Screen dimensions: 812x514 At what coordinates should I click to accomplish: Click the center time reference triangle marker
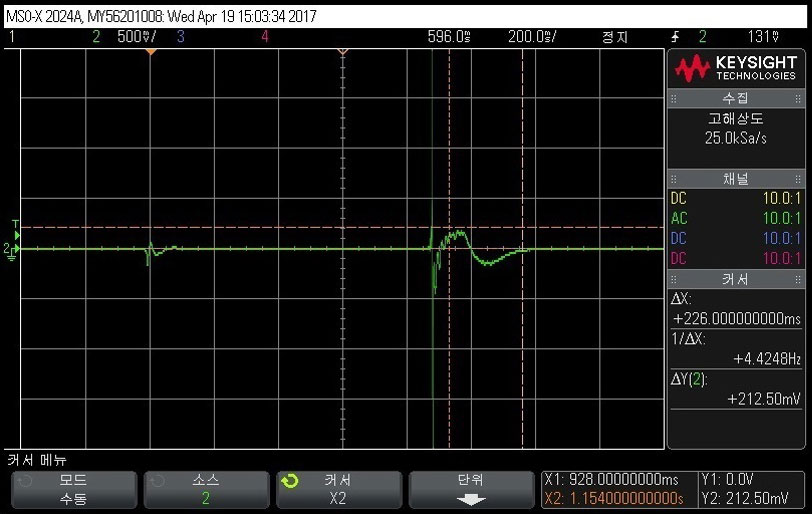[x=342, y=51]
